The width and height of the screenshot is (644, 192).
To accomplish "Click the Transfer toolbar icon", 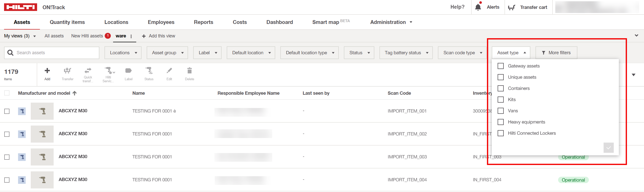I will (x=67, y=71).
